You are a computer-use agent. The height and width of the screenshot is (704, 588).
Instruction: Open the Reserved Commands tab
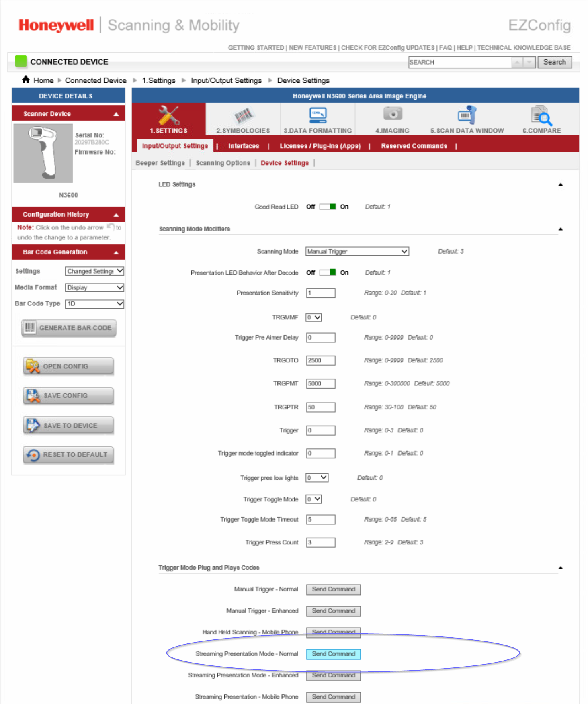[414, 146]
